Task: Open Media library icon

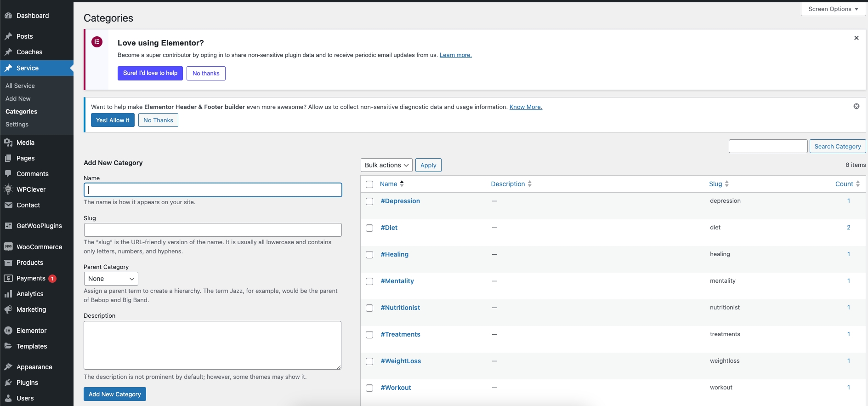Action: coord(8,143)
